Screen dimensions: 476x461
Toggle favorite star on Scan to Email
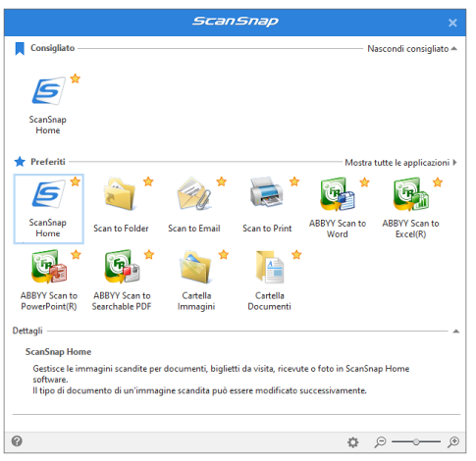[x=222, y=181]
